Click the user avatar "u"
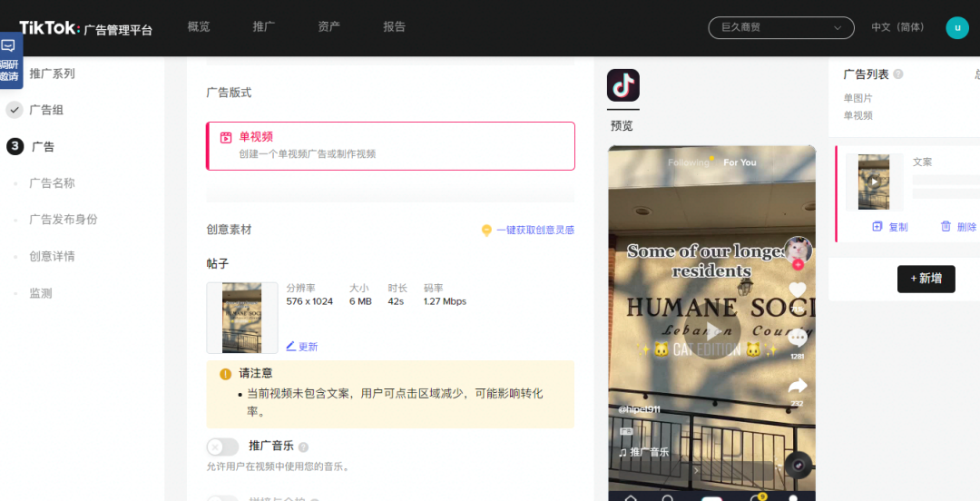 pos(957,27)
